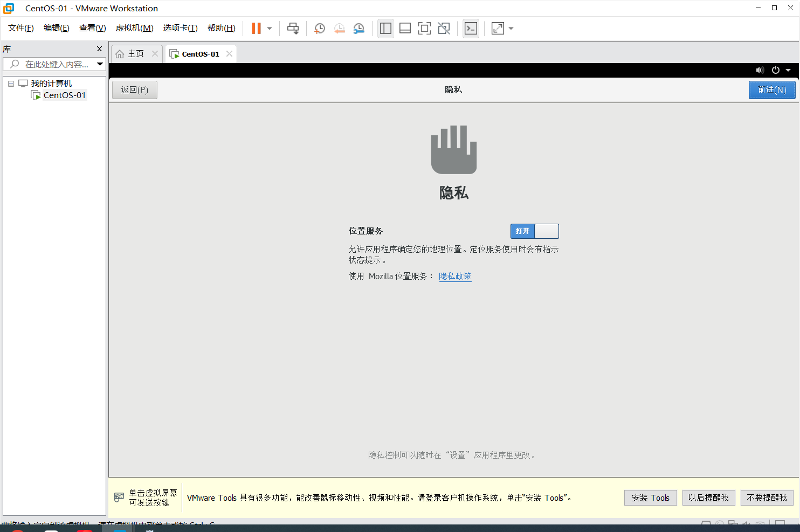Open the 隐私政策 link
Viewport: 800px width, 532px height.
[x=454, y=276]
